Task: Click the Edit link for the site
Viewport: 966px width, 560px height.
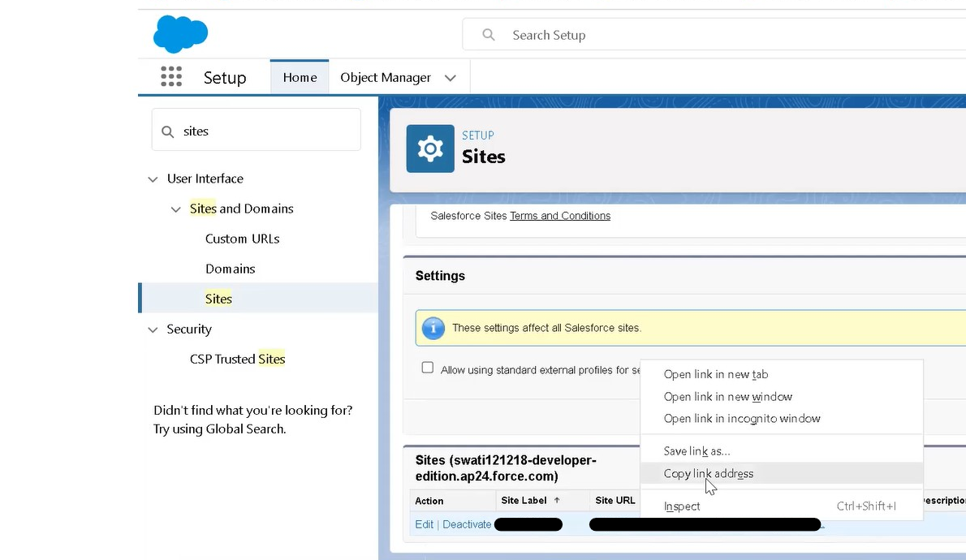Action: tap(424, 524)
